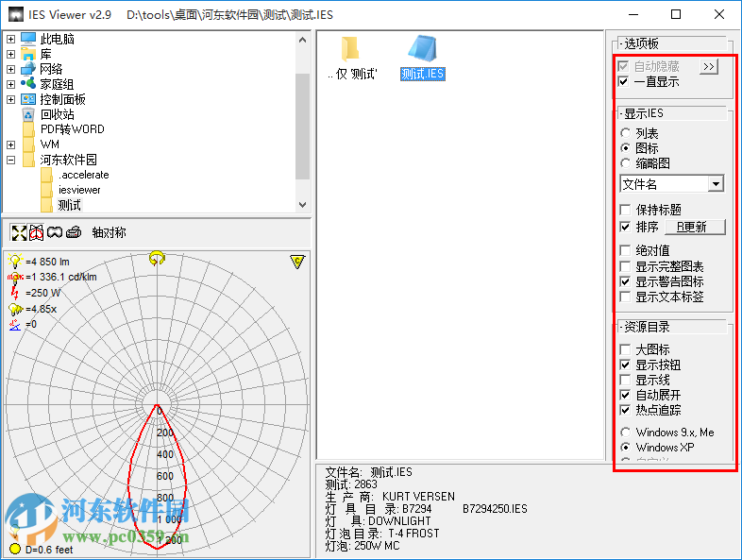Screen dimensions: 742x560
Task: Click the 家庭组 homegroup icon
Action: tap(28, 84)
